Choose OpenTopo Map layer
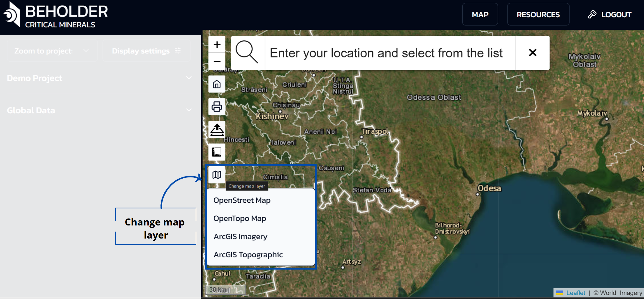This screenshot has height=299, width=644. pyautogui.click(x=240, y=218)
